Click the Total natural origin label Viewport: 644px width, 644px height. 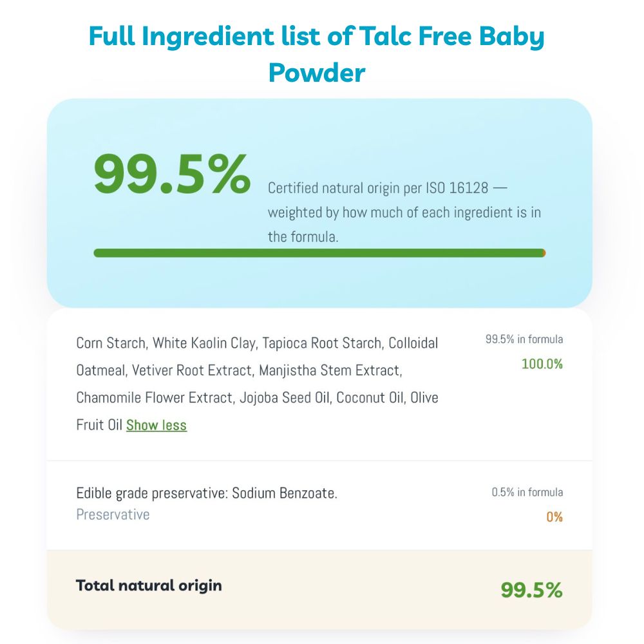(149, 585)
